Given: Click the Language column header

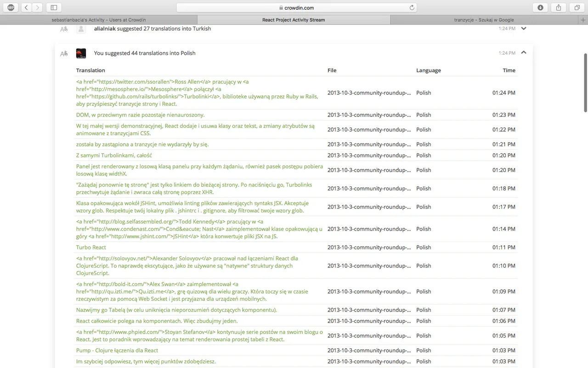Looking at the screenshot, I should click(x=429, y=70).
